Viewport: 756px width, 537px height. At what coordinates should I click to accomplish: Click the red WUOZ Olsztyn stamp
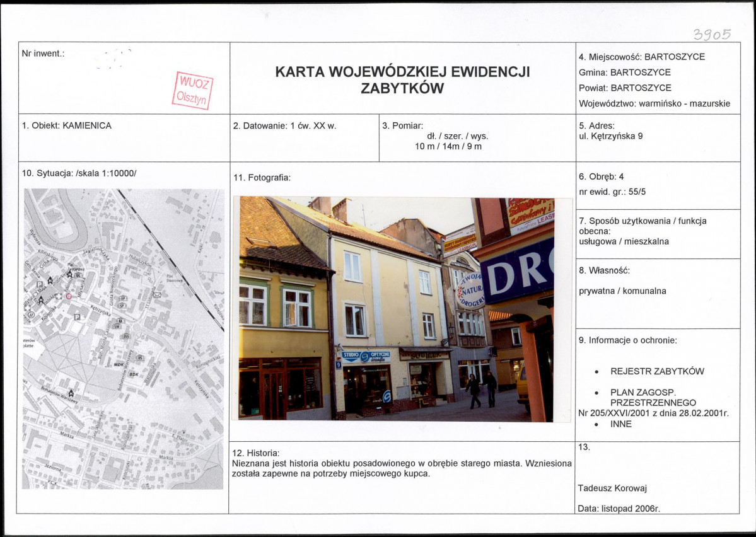[x=192, y=91]
